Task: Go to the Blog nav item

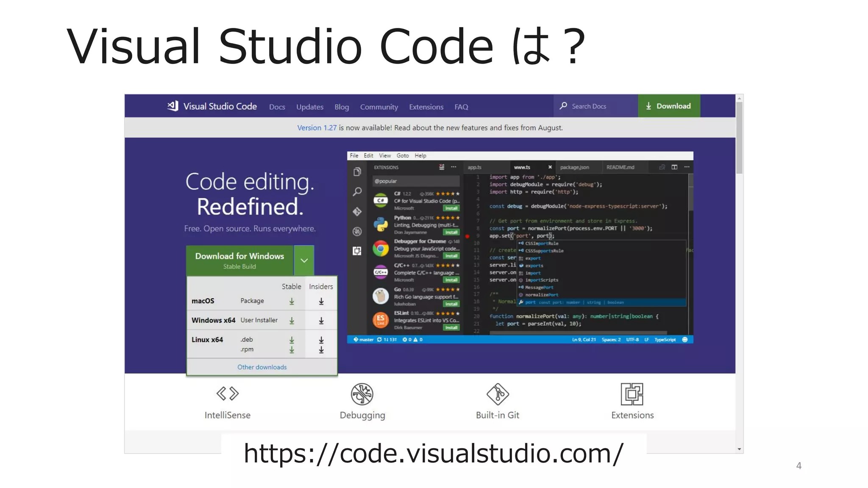Action: pos(342,107)
